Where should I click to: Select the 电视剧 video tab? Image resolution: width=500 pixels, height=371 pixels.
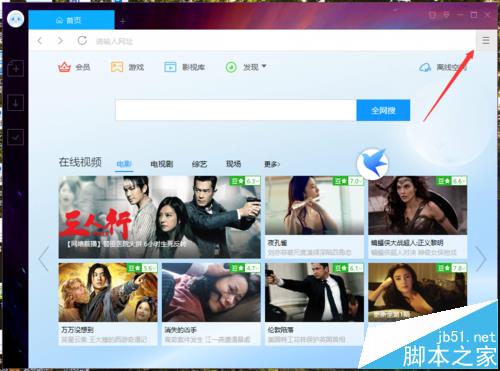click(162, 164)
